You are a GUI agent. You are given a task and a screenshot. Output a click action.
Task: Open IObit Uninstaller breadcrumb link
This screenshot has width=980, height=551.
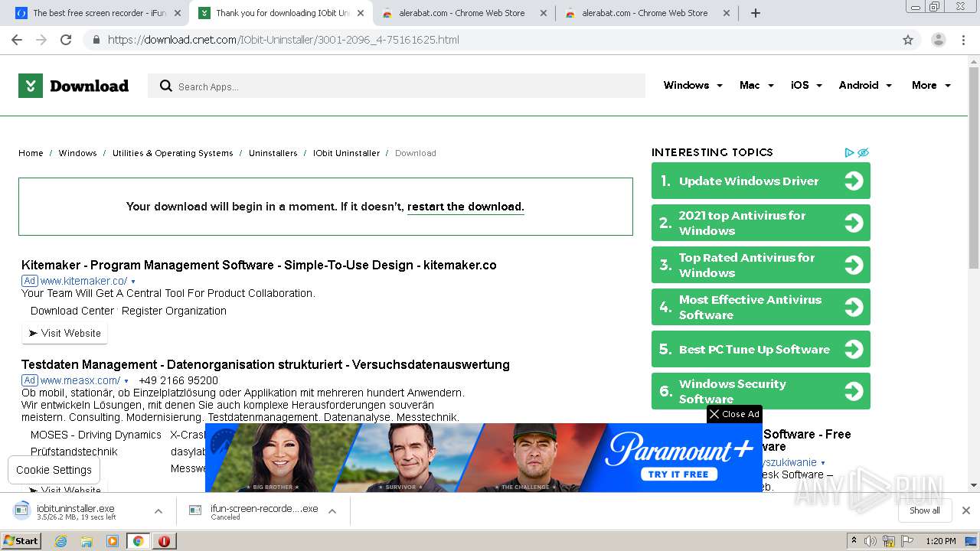point(346,153)
